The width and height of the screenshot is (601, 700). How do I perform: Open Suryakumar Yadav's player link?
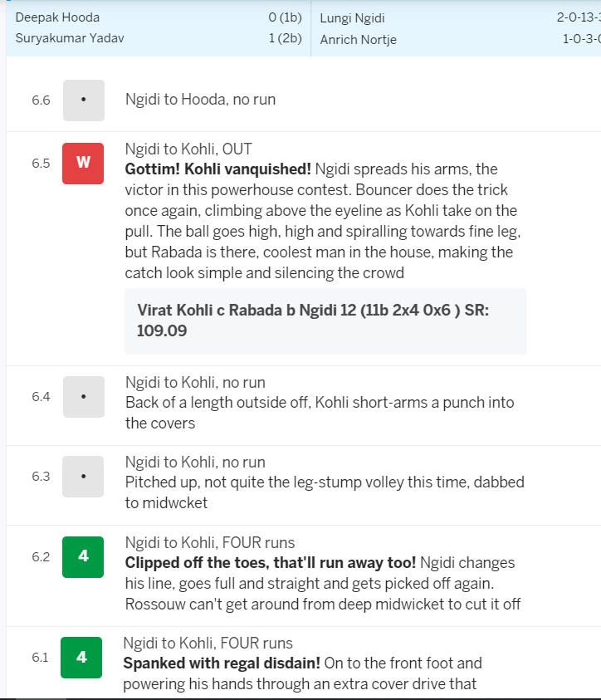[70, 38]
